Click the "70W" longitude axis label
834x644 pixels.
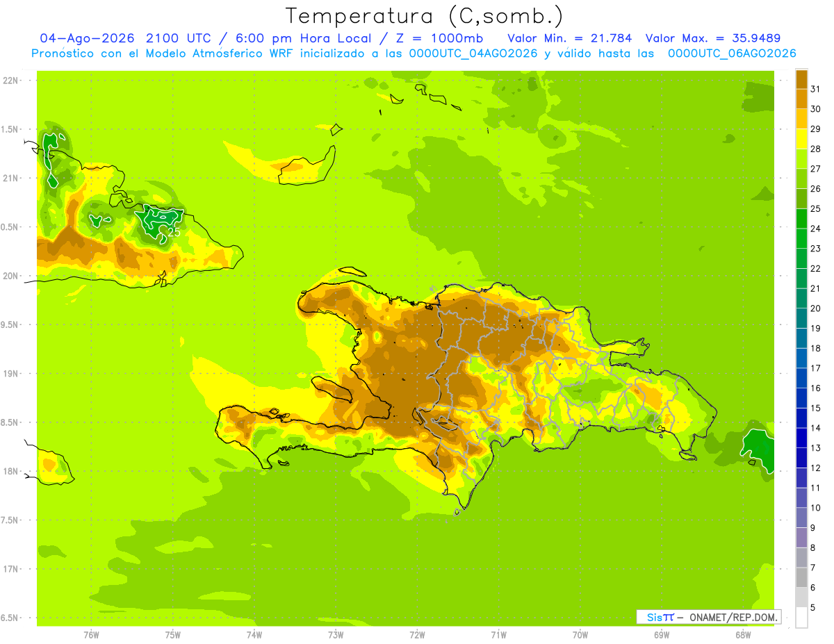coord(580,634)
